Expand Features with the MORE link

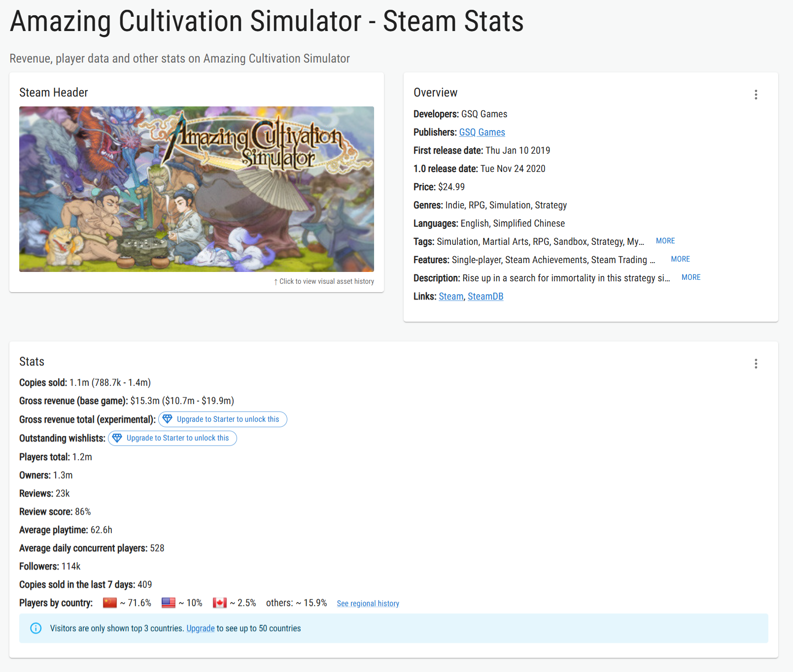tap(680, 259)
